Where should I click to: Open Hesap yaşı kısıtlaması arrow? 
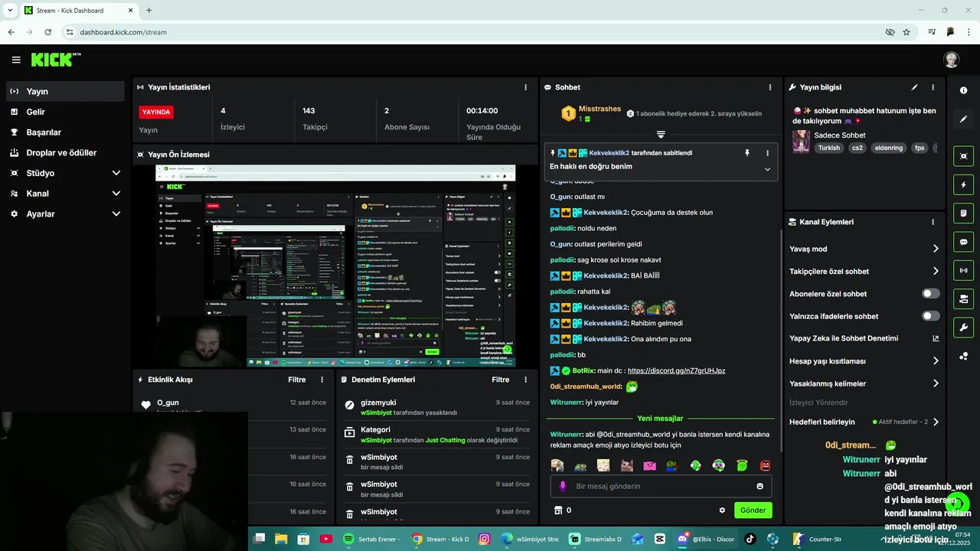click(x=936, y=361)
